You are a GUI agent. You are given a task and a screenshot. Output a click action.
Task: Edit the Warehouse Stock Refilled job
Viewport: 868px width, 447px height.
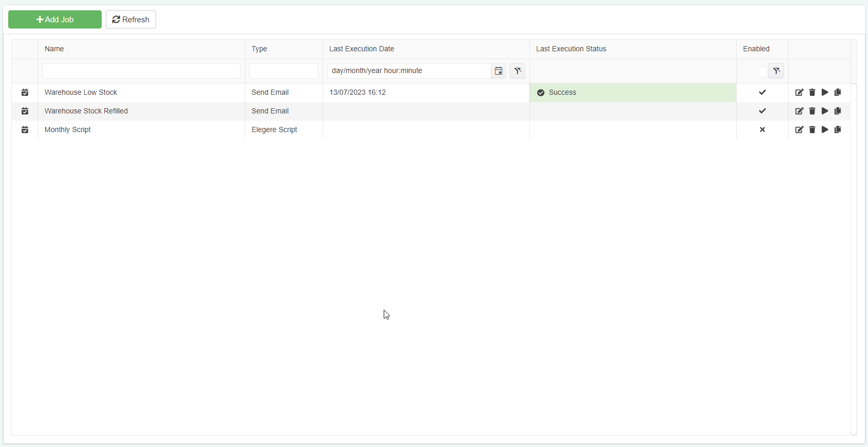click(x=799, y=111)
